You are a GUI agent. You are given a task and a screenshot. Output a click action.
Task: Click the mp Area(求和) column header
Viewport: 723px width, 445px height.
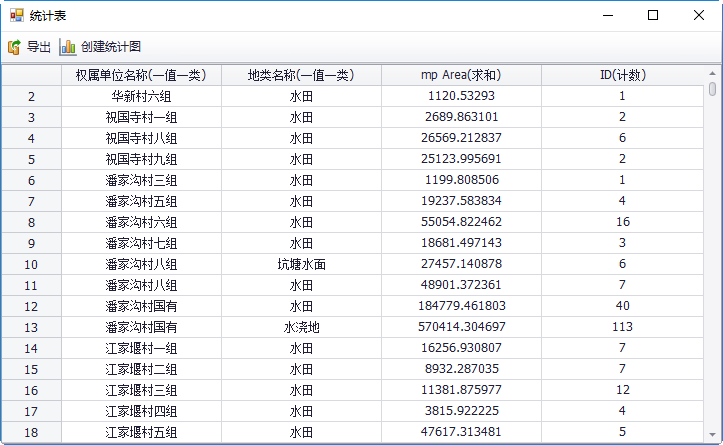coord(461,75)
